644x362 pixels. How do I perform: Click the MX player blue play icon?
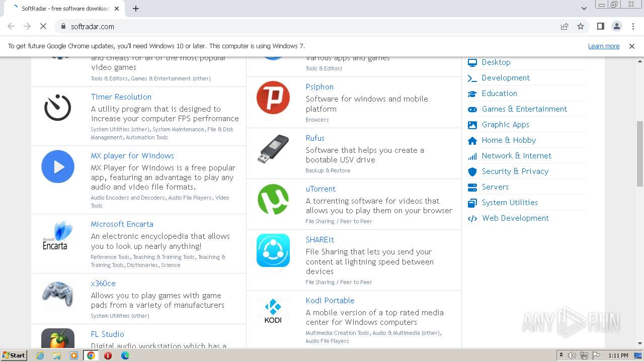[x=58, y=166]
